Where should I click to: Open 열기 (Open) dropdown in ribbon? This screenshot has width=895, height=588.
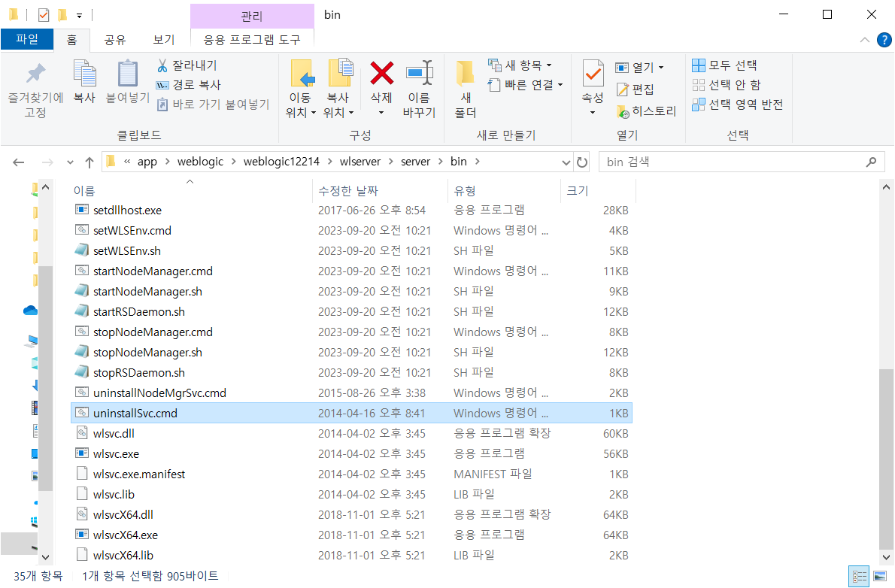640,68
